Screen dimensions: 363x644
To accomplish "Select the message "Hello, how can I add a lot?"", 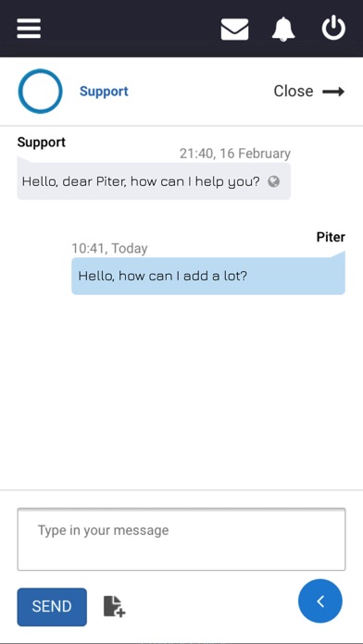I will pos(208,276).
